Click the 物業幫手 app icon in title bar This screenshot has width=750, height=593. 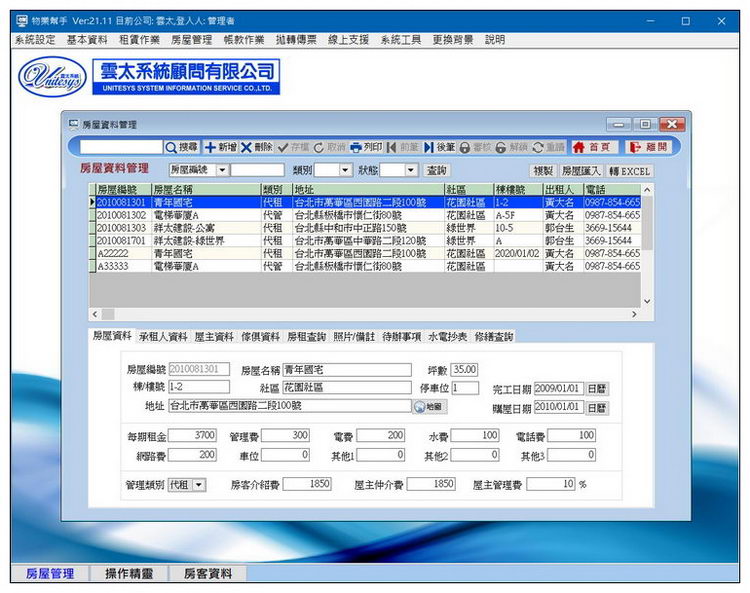coord(22,21)
